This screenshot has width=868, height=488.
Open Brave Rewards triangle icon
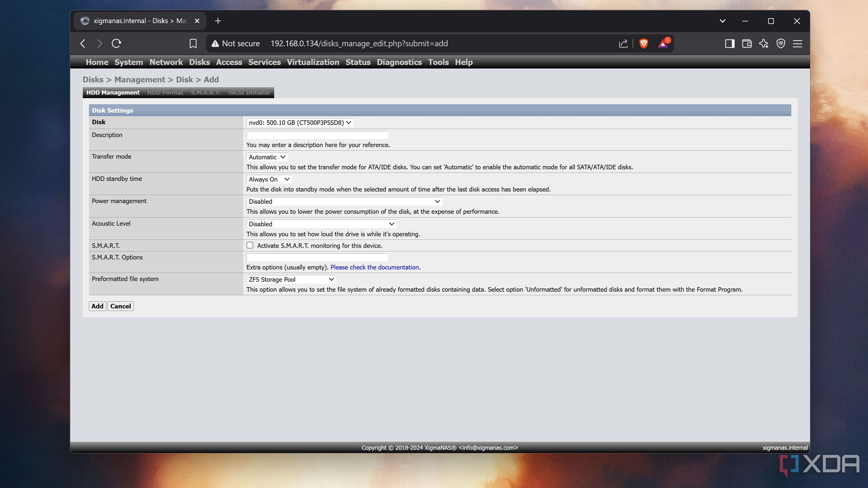pyautogui.click(x=664, y=43)
